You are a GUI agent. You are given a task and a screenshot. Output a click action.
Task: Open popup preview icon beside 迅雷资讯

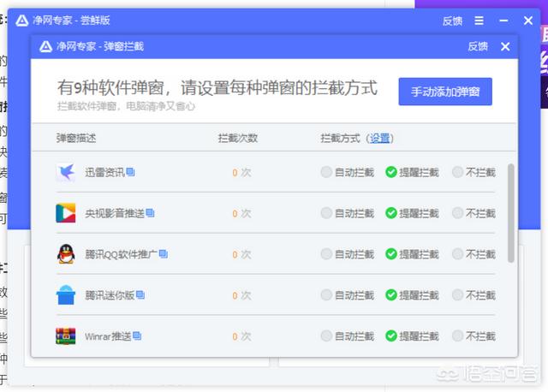(x=130, y=172)
